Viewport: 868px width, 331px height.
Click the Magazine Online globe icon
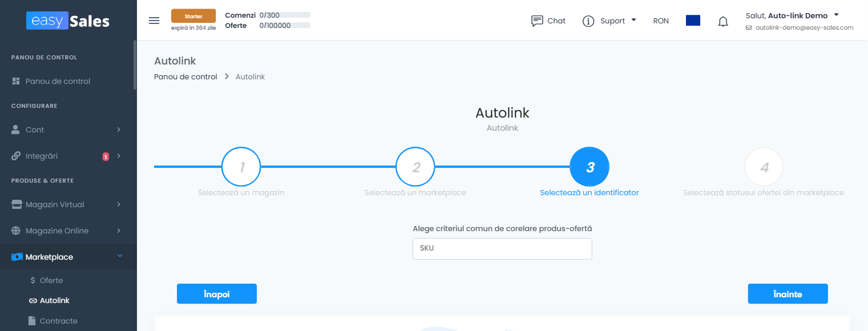(16, 231)
